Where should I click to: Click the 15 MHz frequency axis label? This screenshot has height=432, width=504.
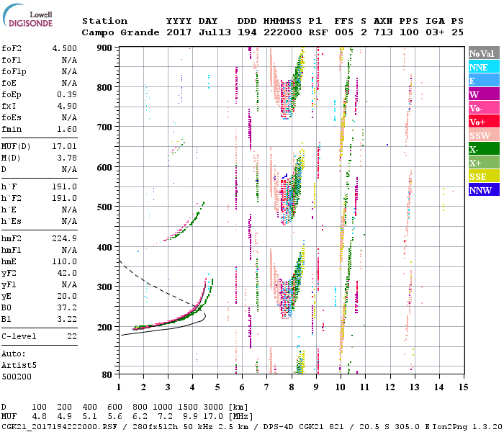(463, 387)
